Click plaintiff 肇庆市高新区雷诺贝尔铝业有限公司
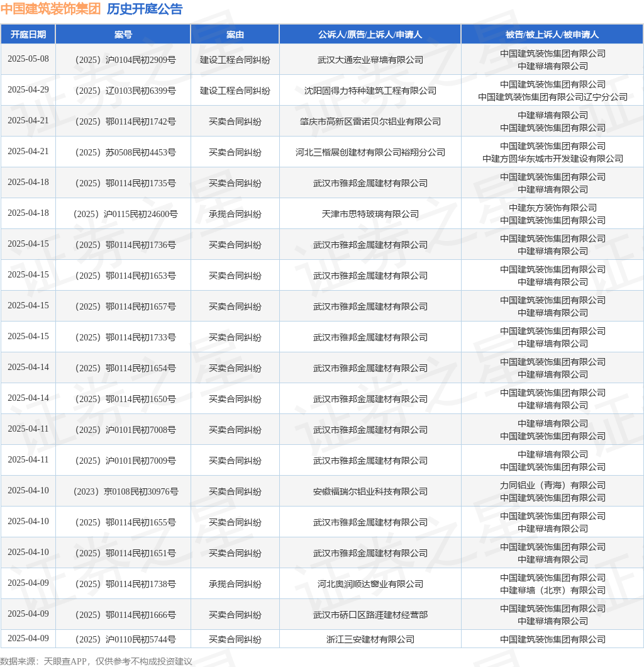 [x=370, y=121]
